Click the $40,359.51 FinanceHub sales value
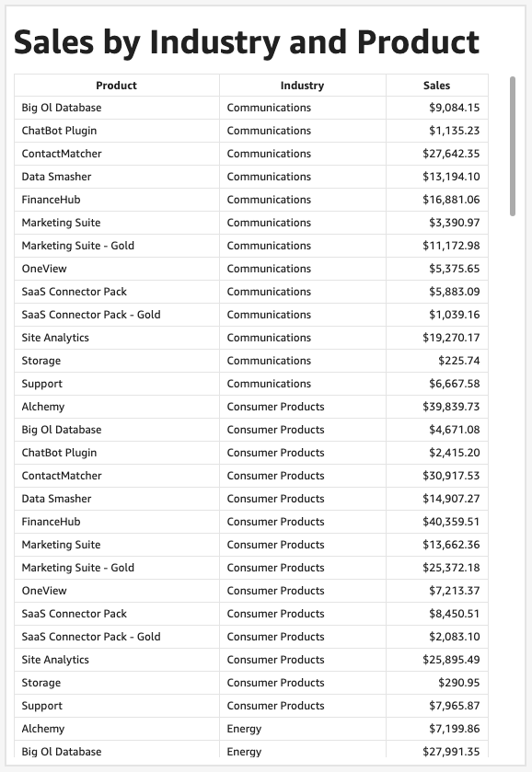Viewport: 532px width, 772px height. [451, 522]
